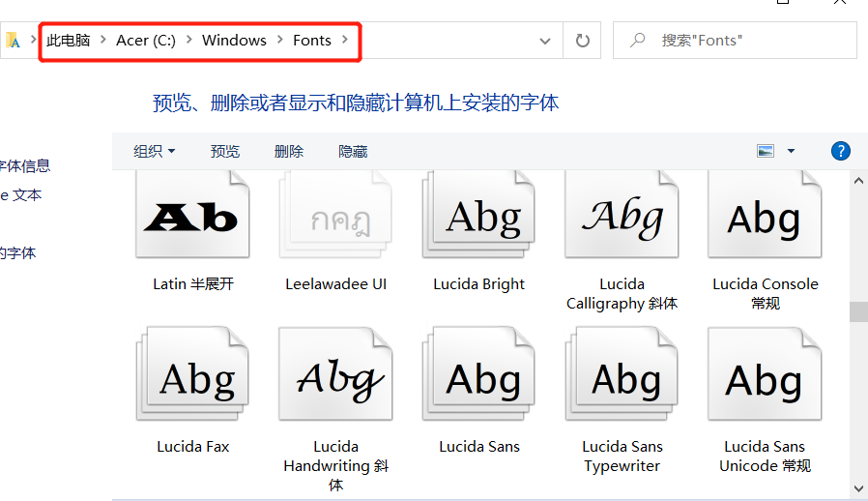The image size is (868, 501).
Task: Click the refresh button in address bar
Action: pyautogui.click(x=582, y=41)
